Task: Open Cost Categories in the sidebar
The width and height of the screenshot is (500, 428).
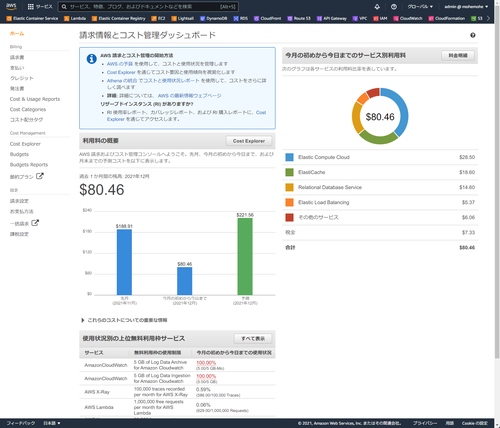Action: (x=28, y=109)
